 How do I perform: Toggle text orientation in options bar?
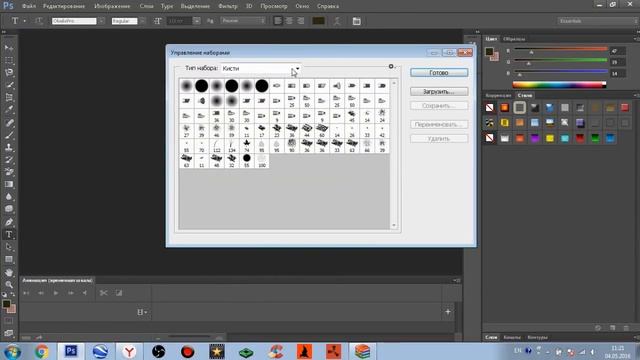[x=39, y=21]
